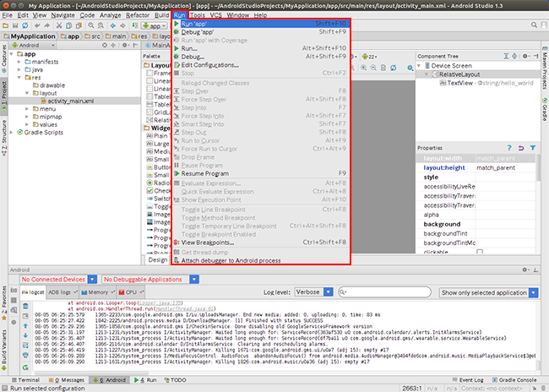Viewport: 549px width, 392px height.
Task: Open the app run configuration dropdown
Action: 155,26
